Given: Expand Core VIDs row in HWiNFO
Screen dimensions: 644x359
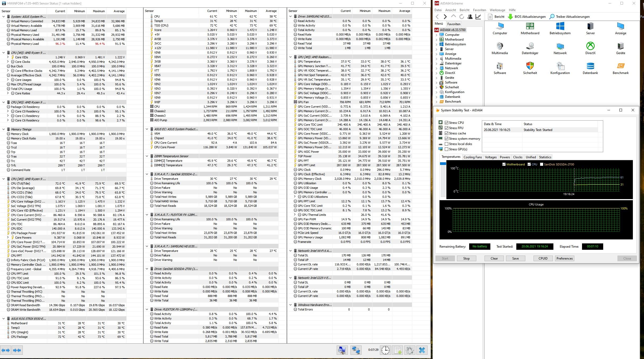Looking at the screenshot, I should pyautogui.click(x=8, y=57).
